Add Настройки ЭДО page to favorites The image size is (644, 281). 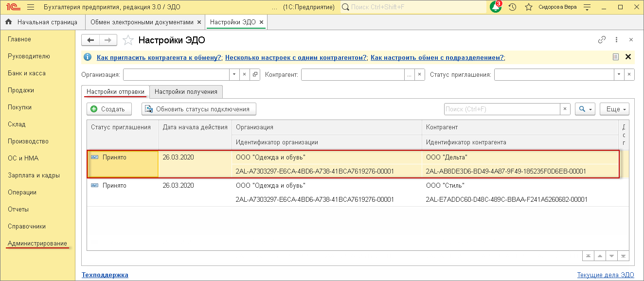128,40
